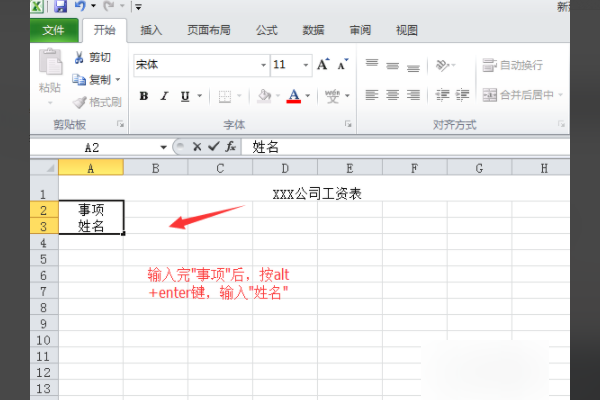Click the red font color A icon
Screen dimensions: 600x400
293,96
